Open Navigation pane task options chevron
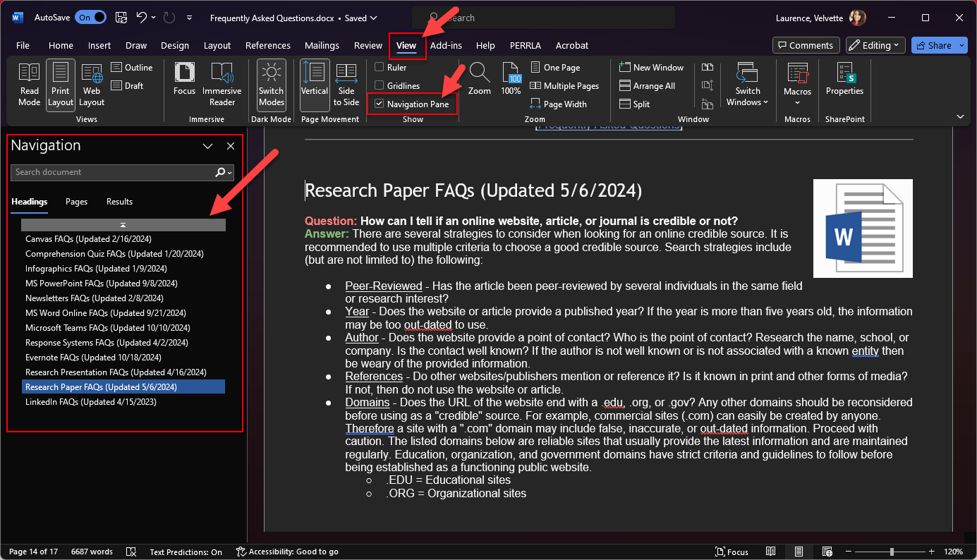The width and height of the screenshot is (977, 560). coord(207,146)
